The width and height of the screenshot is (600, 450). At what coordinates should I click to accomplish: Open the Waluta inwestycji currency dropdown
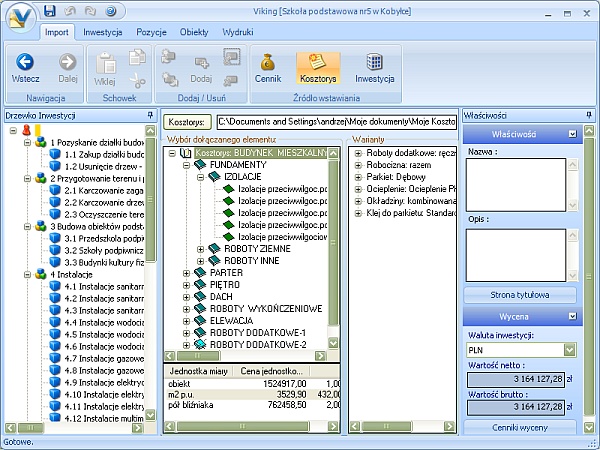tap(569, 350)
